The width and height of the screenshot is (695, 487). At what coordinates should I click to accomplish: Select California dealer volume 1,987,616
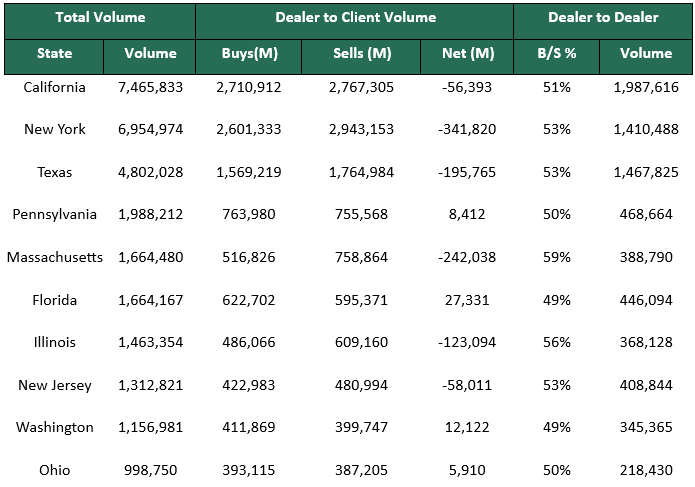click(645, 88)
